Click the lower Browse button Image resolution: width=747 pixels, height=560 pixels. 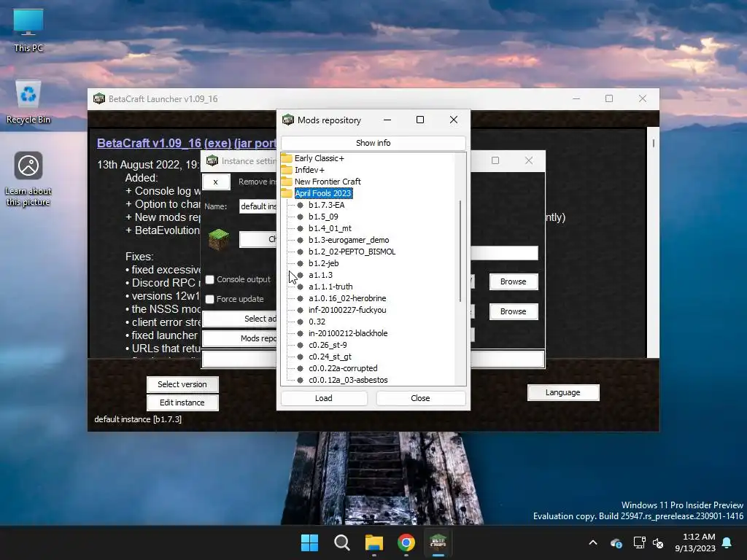click(x=513, y=311)
